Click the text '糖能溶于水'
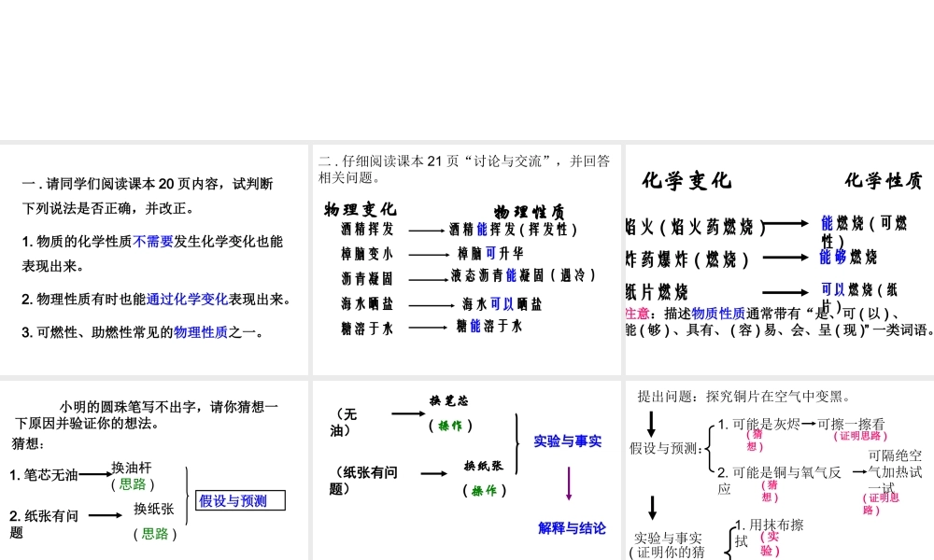The image size is (934, 560). coord(489,326)
